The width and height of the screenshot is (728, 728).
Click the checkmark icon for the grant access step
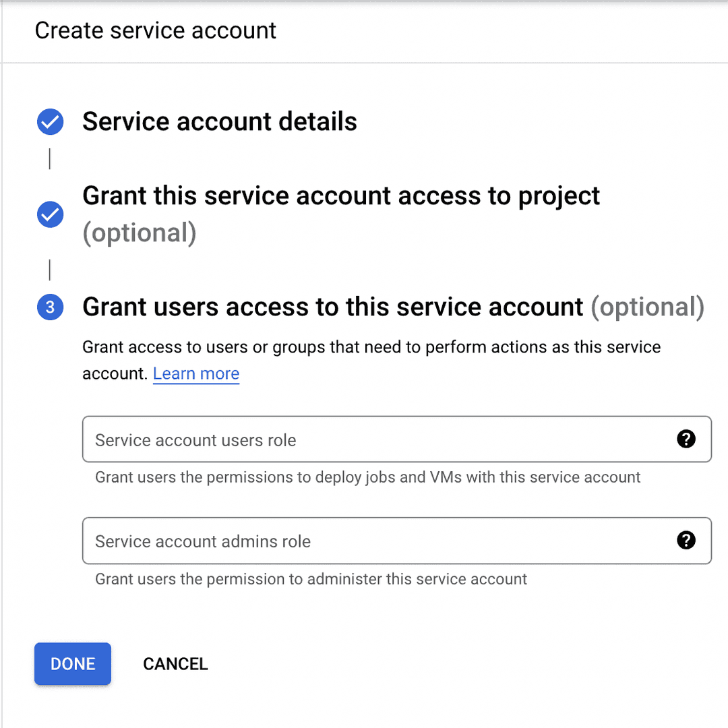coord(50,214)
